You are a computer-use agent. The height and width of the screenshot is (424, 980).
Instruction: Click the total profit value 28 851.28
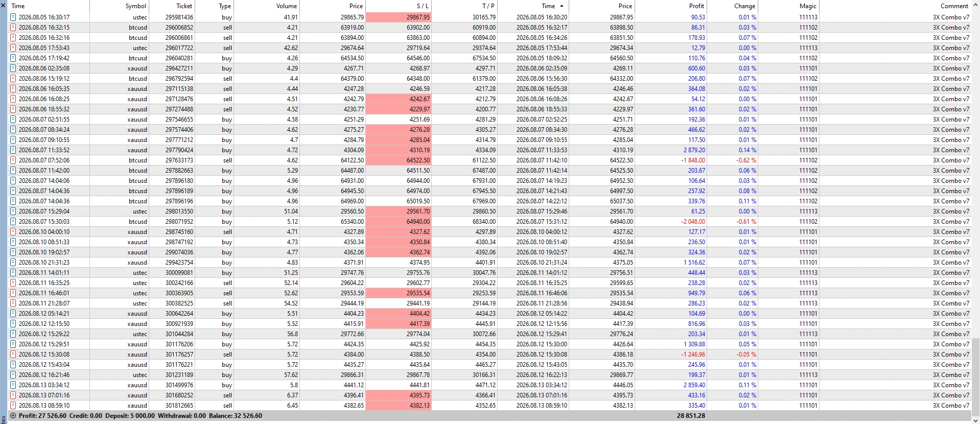(691, 416)
